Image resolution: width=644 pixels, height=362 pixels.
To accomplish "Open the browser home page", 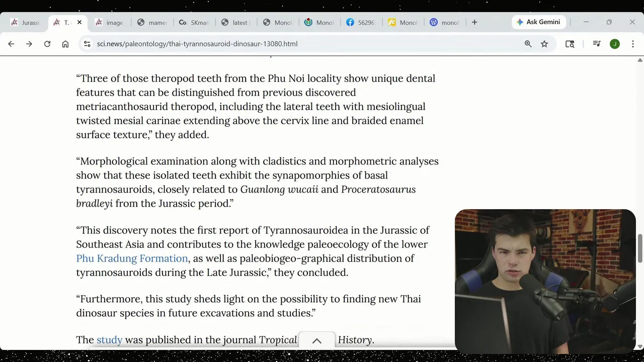I will point(65,44).
